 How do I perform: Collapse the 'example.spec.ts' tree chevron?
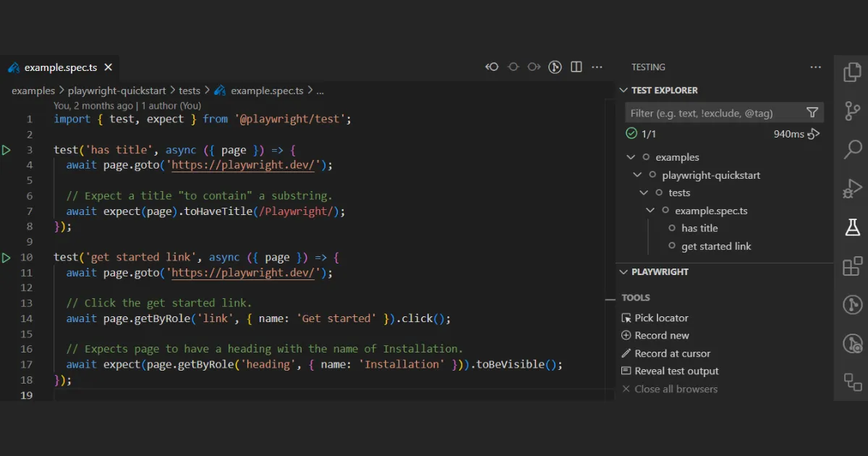coord(651,211)
